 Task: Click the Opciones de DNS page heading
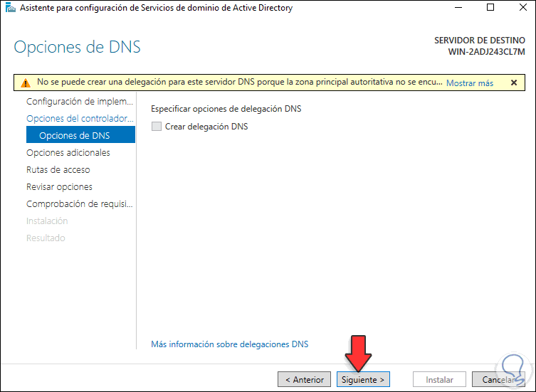coord(78,47)
